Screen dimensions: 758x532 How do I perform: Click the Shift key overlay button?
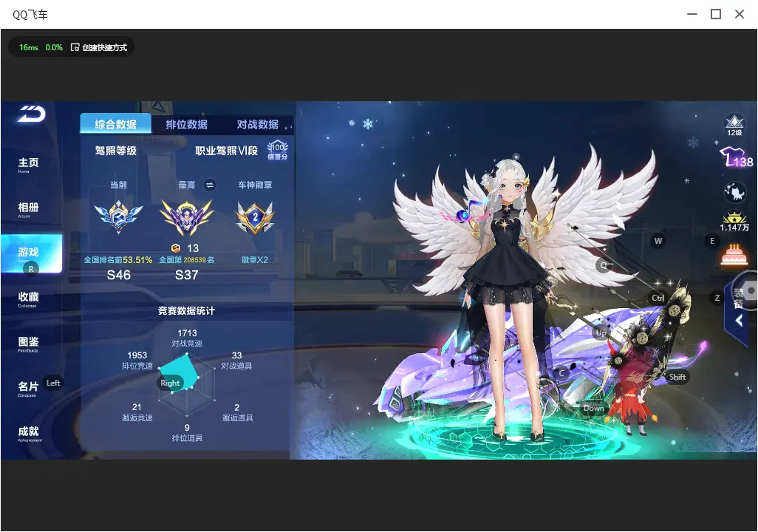(x=677, y=377)
